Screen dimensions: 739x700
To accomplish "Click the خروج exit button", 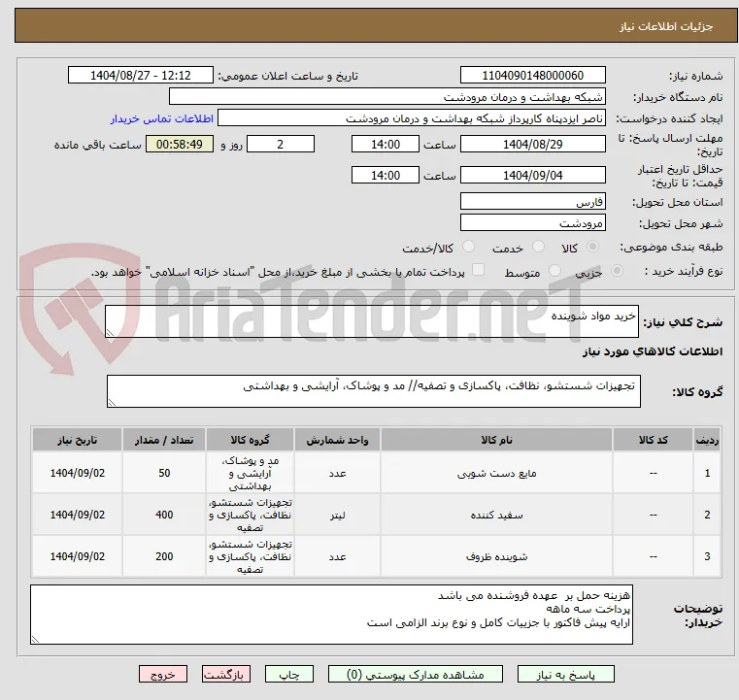I will pos(162,675).
